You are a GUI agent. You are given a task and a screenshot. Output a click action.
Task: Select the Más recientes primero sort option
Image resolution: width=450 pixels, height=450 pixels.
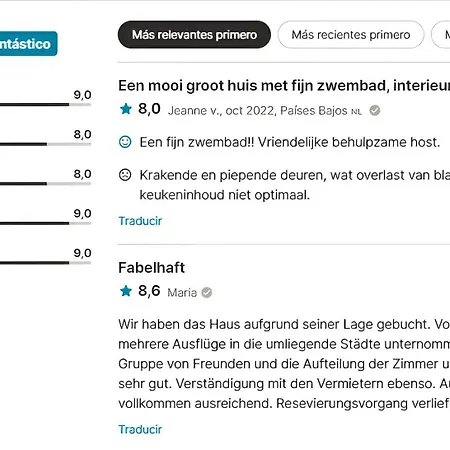351,35
